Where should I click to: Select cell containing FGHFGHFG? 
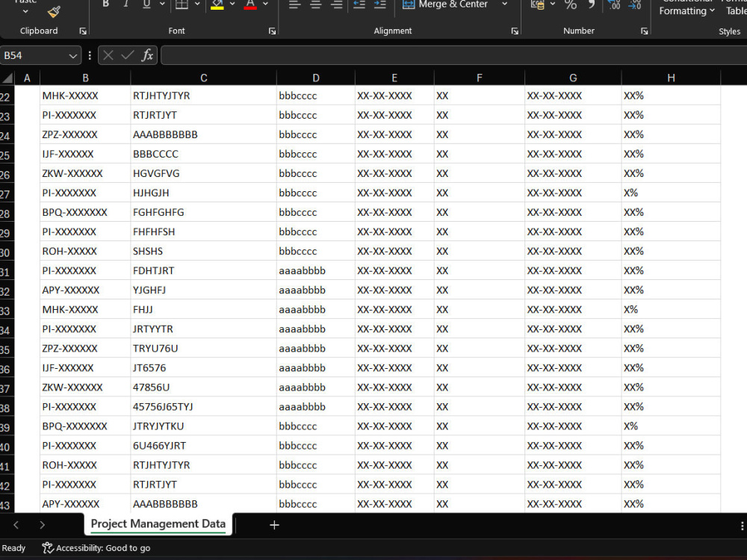tap(203, 212)
